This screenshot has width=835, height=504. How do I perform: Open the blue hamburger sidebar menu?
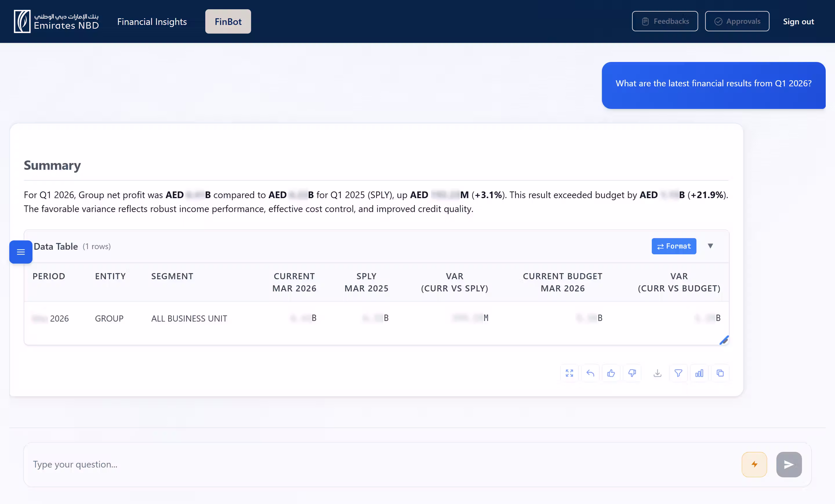[21, 252]
